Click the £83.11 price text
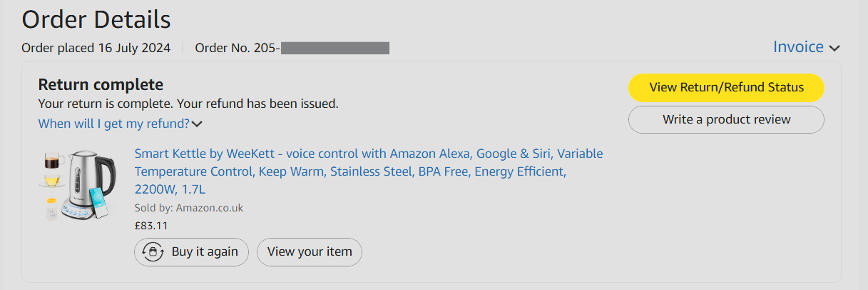868x290 pixels. [x=150, y=226]
